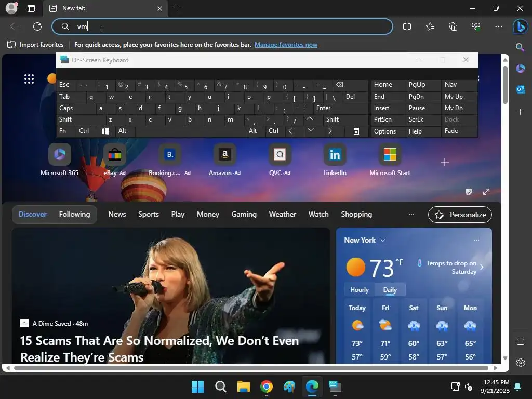532x399 pixels.
Task: Click the sidebar search icon
Action: pyautogui.click(x=520, y=47)
